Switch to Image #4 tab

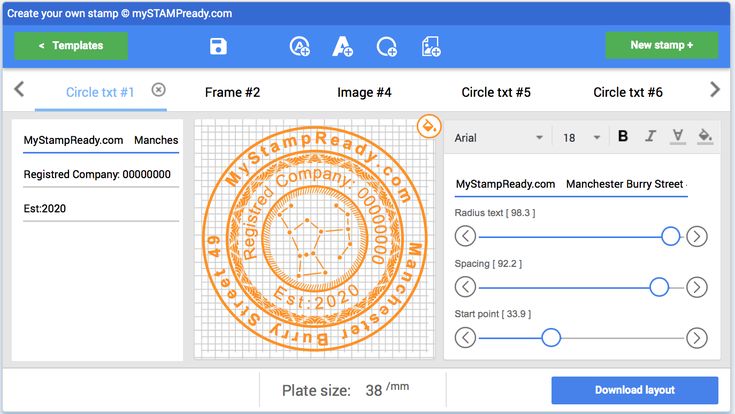(364, 92)
